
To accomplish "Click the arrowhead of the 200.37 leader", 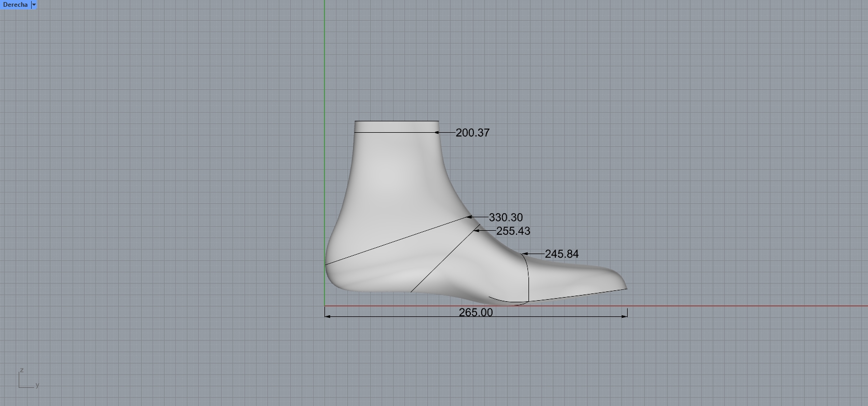I will (437, 133).
